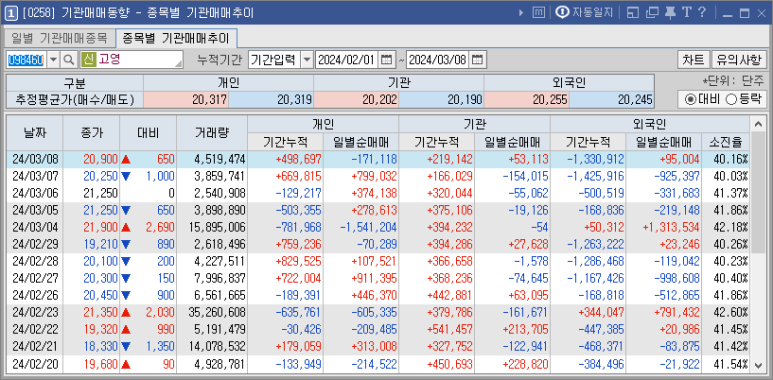
Task: Pin the window with the pushpin icon
Action: tap(670, 13)
